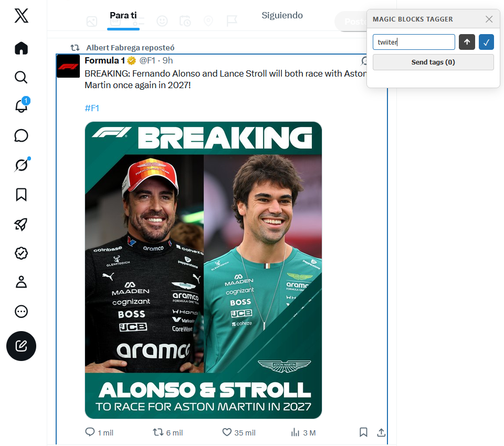Viewport: 504px width, 446px height.
Task: Open the rocket icon in sidebar
Action: click(21, 224)
